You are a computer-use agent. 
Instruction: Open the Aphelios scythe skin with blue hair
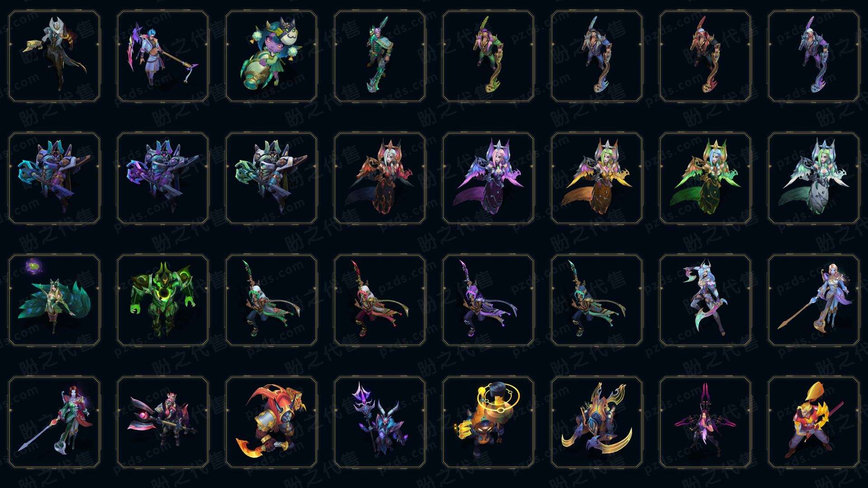click(x=163, y=56)
